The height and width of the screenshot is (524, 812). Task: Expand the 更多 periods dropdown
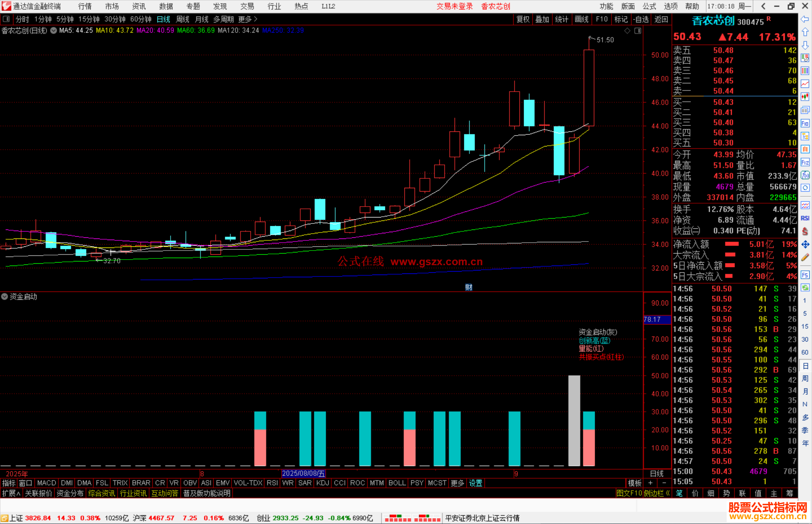pyautogui.click(x=248, y=19)
